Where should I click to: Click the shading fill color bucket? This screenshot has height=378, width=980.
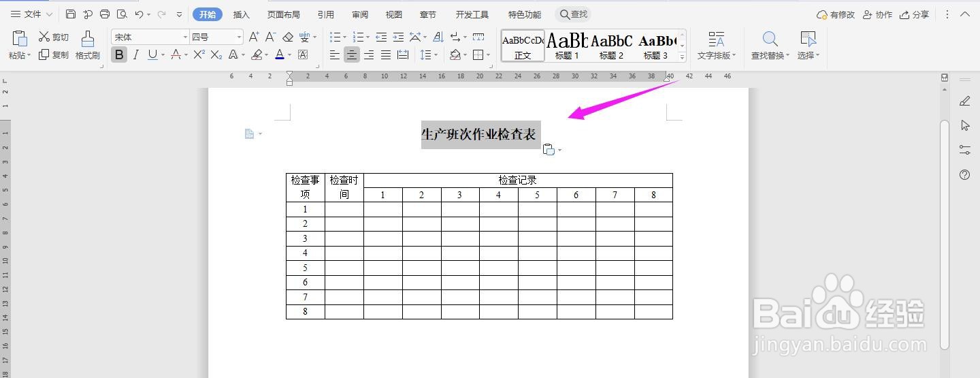(455, 55)
